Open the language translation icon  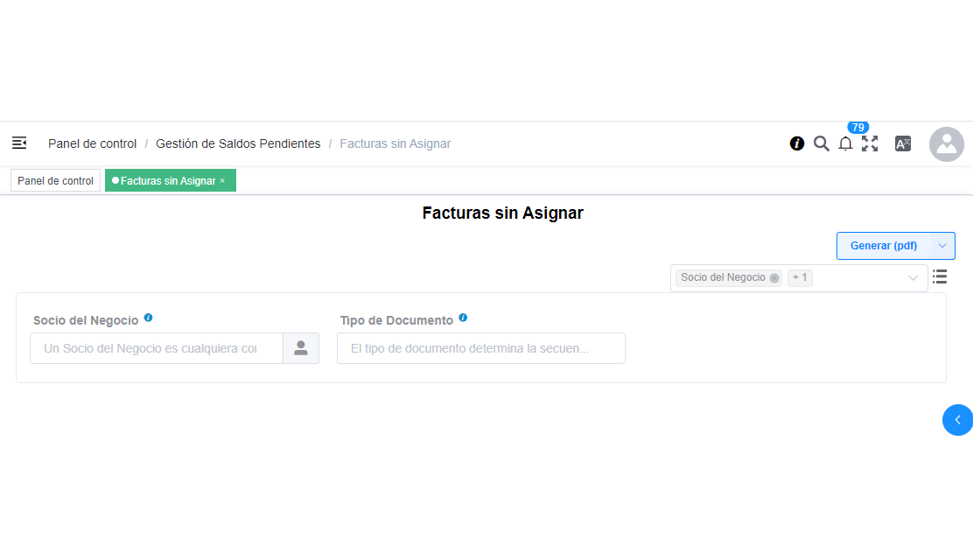902,143
